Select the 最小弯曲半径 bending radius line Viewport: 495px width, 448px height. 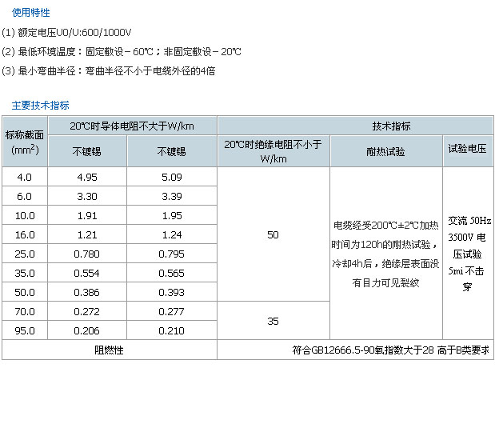click(109, 70)
